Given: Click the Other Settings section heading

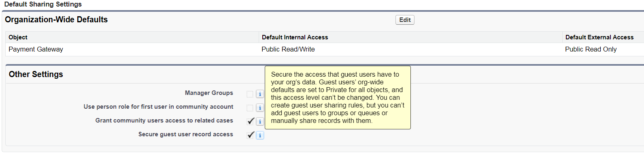Looking at the screenshot, I should [x=36, y=74].
